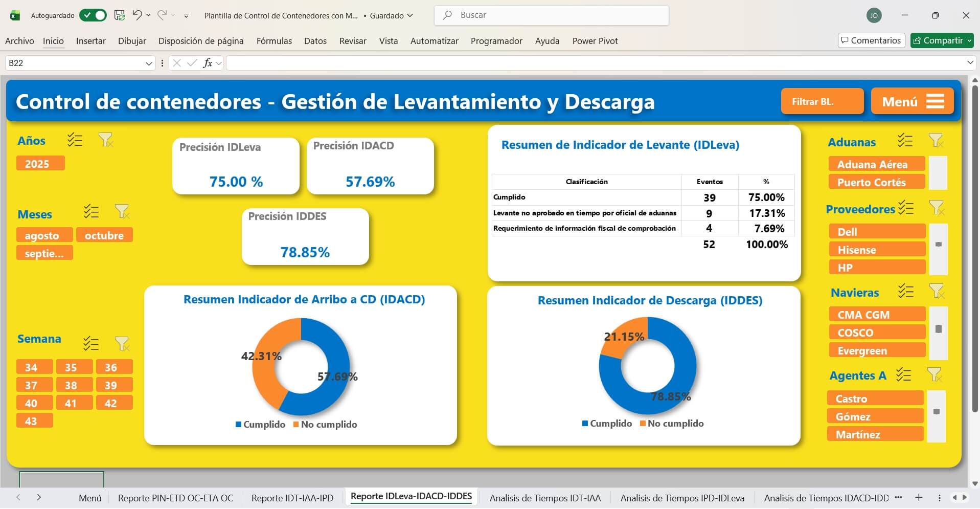Toggle the Autoguardado switch
The height and width of the screenshot is (509, 980).
point(93,15)
